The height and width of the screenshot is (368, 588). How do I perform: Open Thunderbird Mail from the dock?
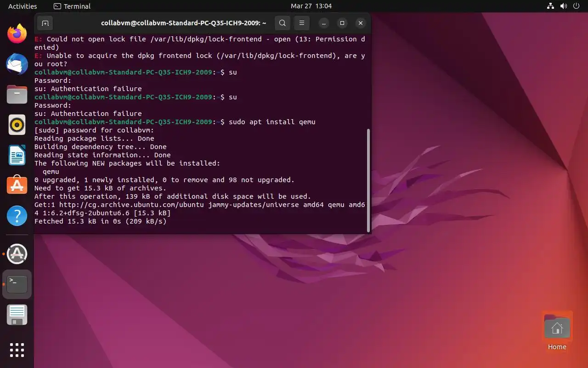[x=17, y=64]
